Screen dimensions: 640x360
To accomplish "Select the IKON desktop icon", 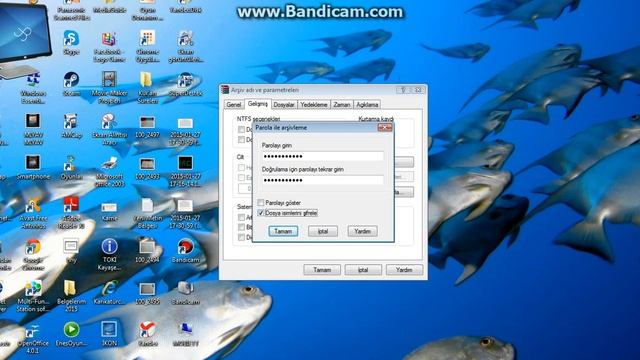I will [x=109, y=334].
